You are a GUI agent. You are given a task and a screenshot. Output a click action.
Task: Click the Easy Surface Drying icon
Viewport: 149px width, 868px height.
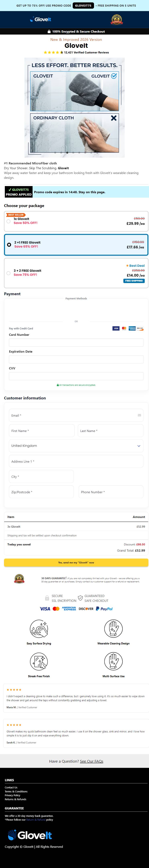point(39,628)
